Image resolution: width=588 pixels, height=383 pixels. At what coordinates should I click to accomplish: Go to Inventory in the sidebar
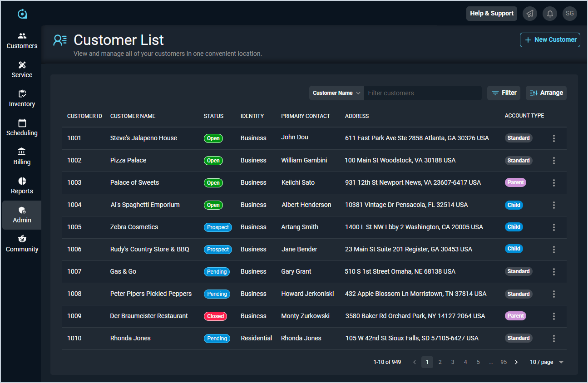click(22, 99)
